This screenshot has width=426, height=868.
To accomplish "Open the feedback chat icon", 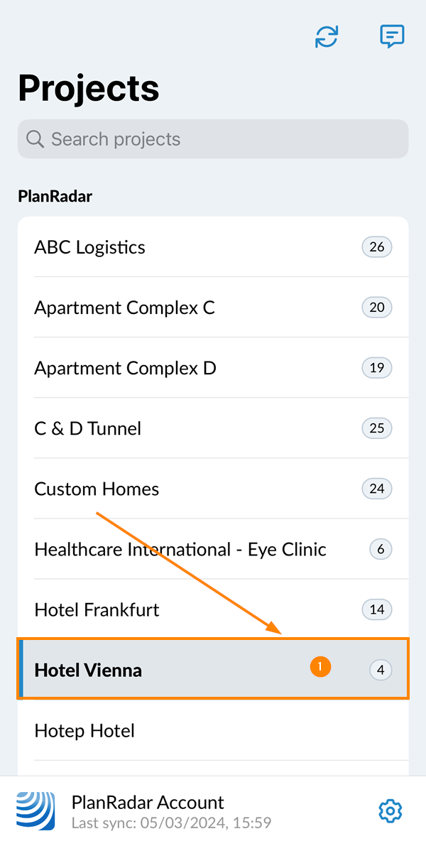I will coord(391,37).
